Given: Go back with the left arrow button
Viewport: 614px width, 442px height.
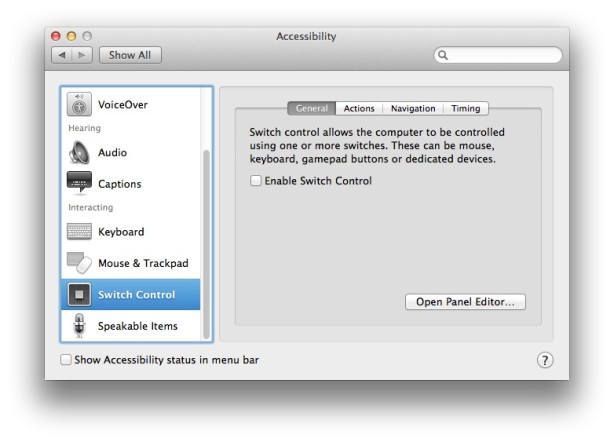Looking at the screenshot, I should pos(61,55).
